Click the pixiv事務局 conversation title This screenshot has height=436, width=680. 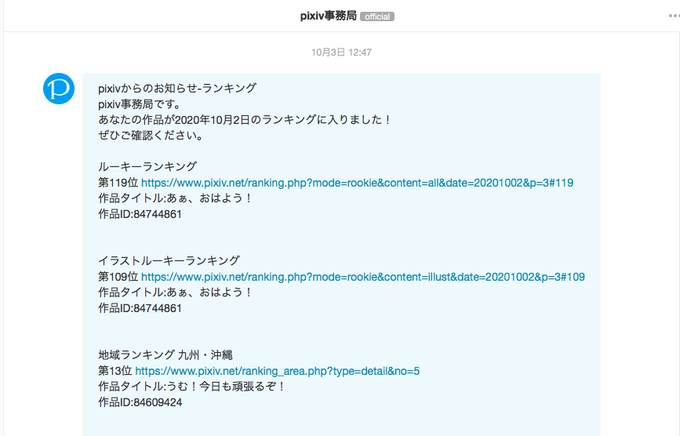click(328, 16)
